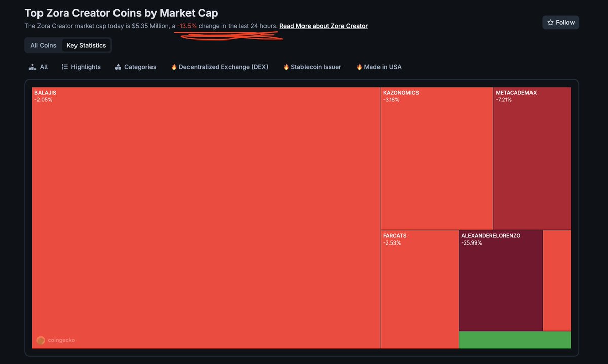Click the -2.53% value in FARCATS tile

click(x=392, y=243)
